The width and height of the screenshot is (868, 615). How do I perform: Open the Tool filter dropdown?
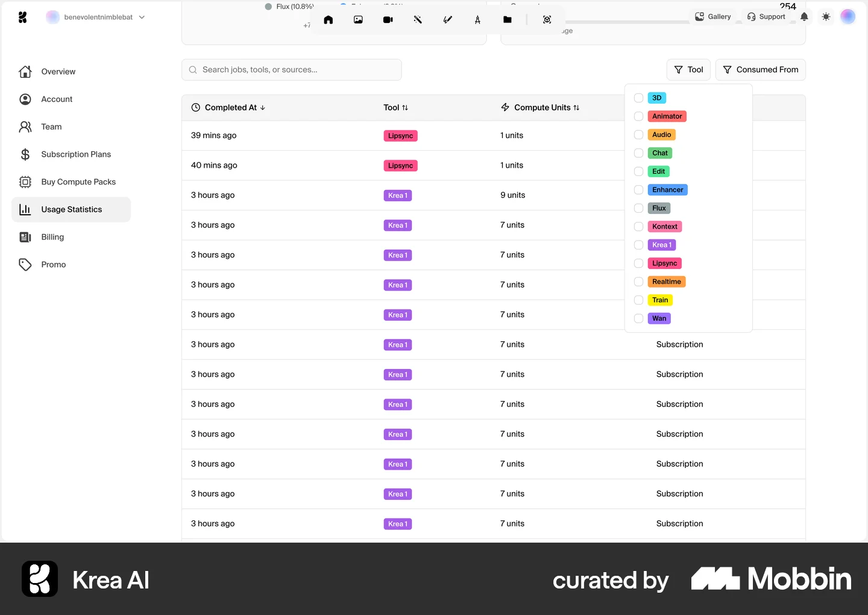click(688, 70)
